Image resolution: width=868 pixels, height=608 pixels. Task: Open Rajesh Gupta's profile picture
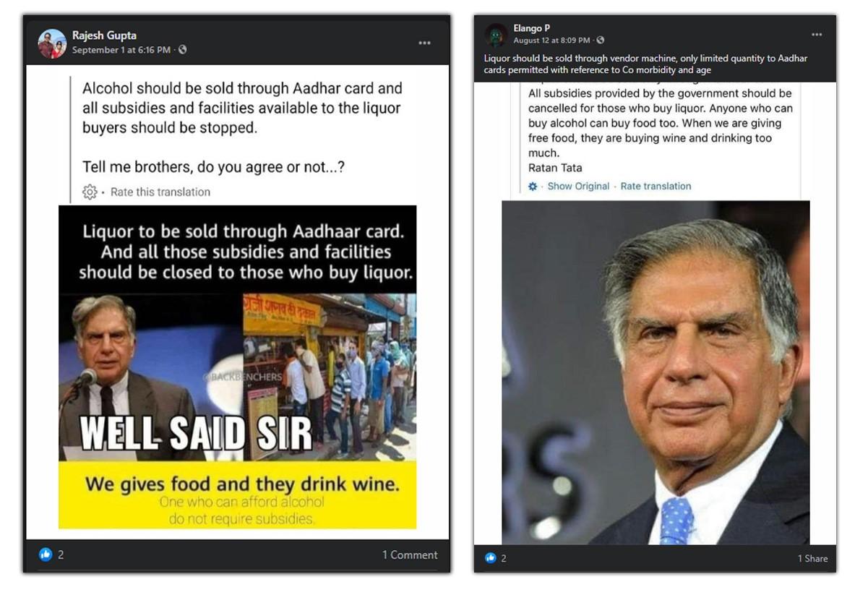[52, 43]
